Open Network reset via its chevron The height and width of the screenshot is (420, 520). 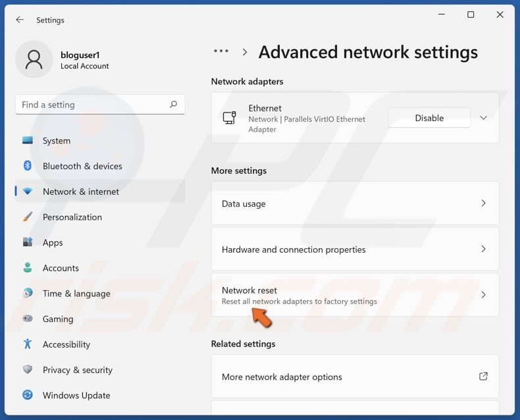tap(484, 295)
